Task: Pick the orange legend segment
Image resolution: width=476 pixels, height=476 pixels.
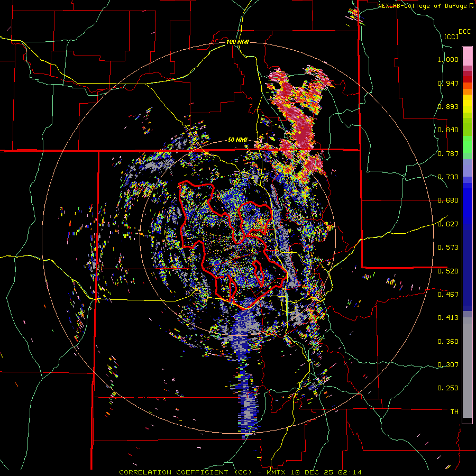Action: [467, 91]
